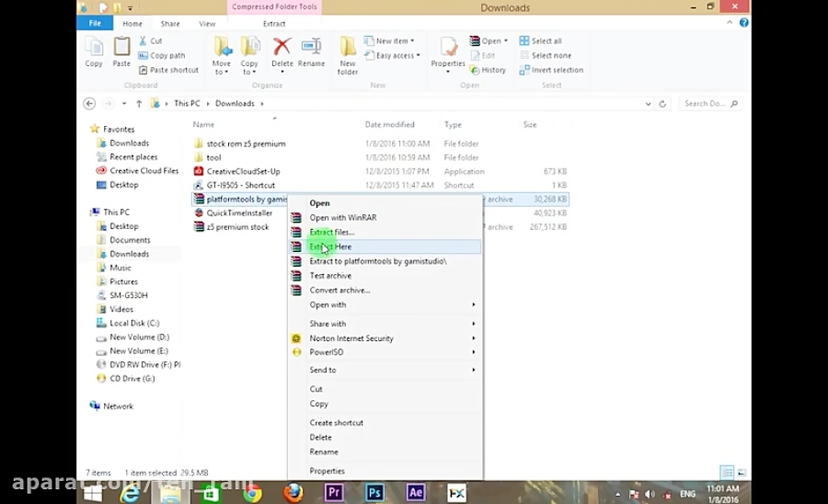The width and height of the screenshot is (828, 504).
Task: Click the New folder icon
Action: pyautogui.click(x=347, y=53)
